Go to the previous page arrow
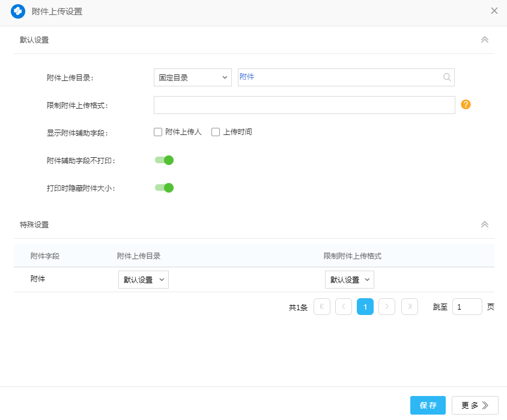Viewport: 507px width, 420px height. click(x=344, y=307)
